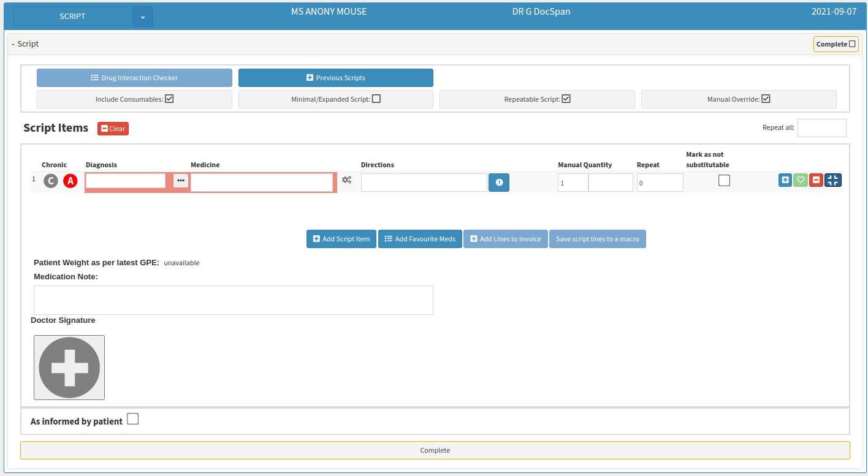Open diagnosis lookup ellipsis button
868x476 pixels.
181,181
